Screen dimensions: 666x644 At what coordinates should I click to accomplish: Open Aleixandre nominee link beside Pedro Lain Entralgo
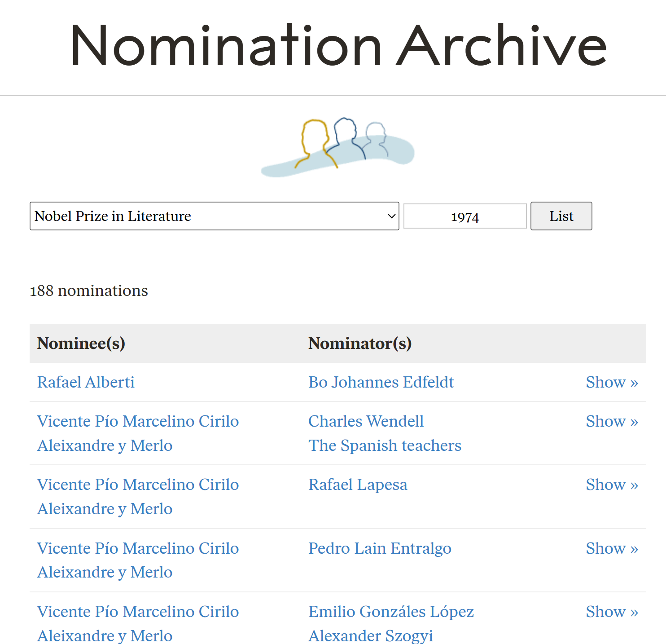[x=138, y=560]
